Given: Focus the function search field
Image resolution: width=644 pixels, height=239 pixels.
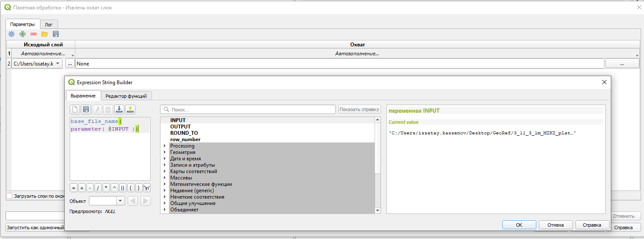Looking at the screenshot, I should click(248, 109).
